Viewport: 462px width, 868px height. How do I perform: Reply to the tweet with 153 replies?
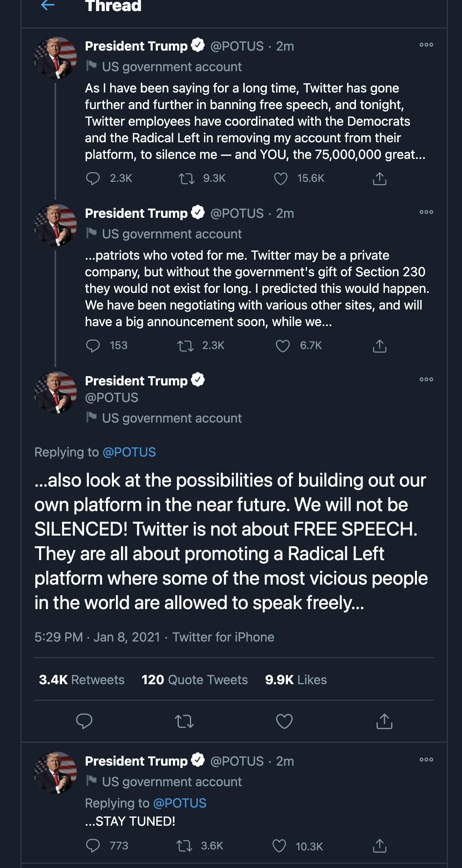93,346
